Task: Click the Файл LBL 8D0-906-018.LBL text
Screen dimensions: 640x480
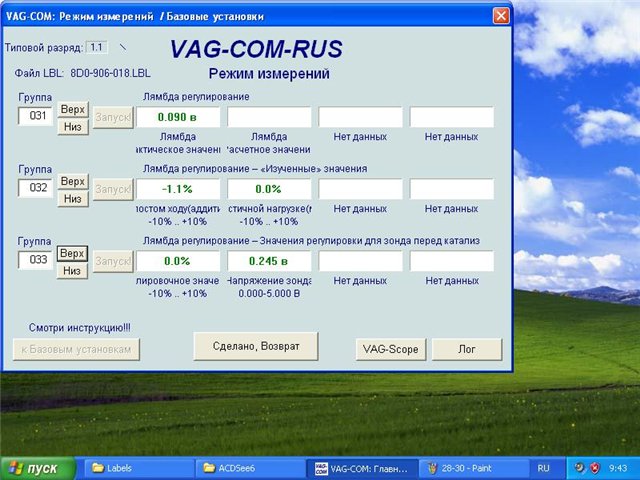Action: tap(82, 73)
